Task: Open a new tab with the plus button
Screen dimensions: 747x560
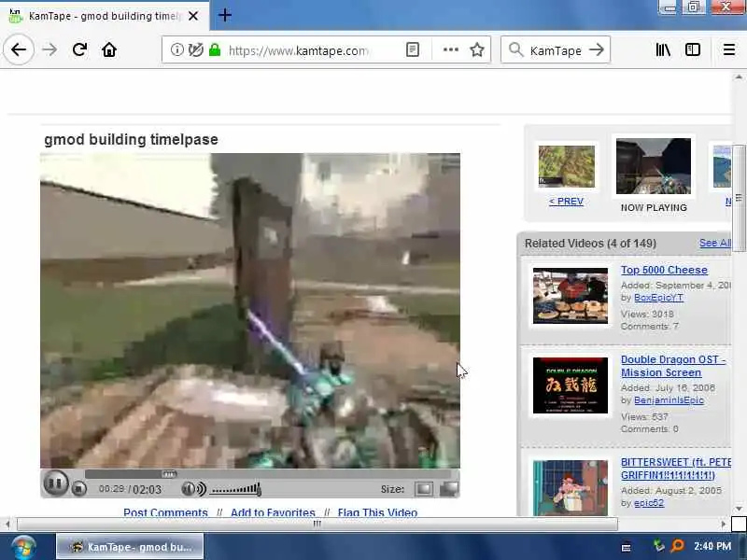Action: tap(225, 15)
